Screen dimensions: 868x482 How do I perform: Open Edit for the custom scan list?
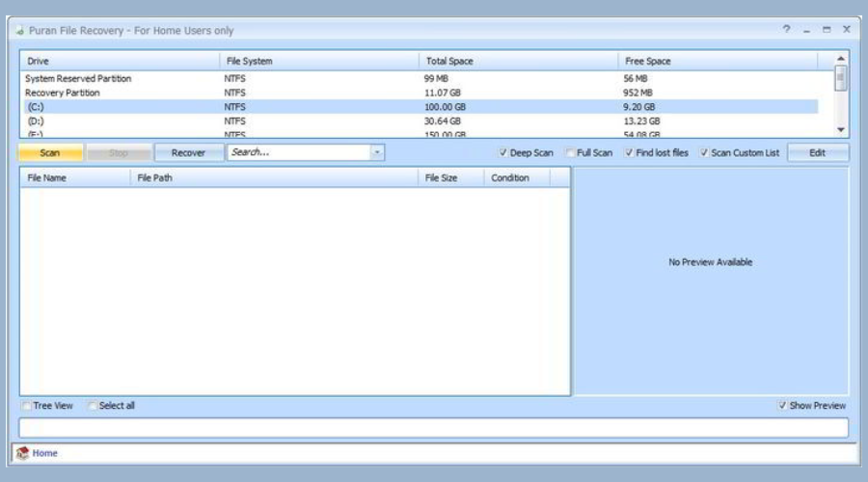pos(817,152)
